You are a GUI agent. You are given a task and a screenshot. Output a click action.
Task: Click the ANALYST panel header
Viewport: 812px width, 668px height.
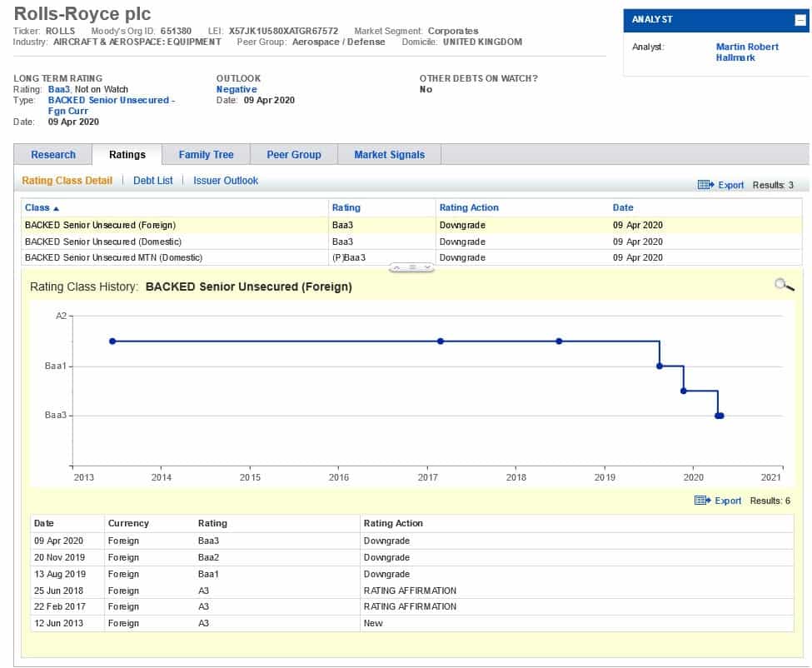click(x=715, y=20)
